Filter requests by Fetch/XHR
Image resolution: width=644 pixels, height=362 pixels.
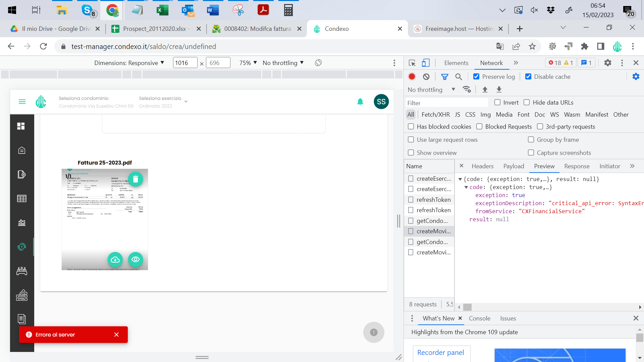[436, 115]
